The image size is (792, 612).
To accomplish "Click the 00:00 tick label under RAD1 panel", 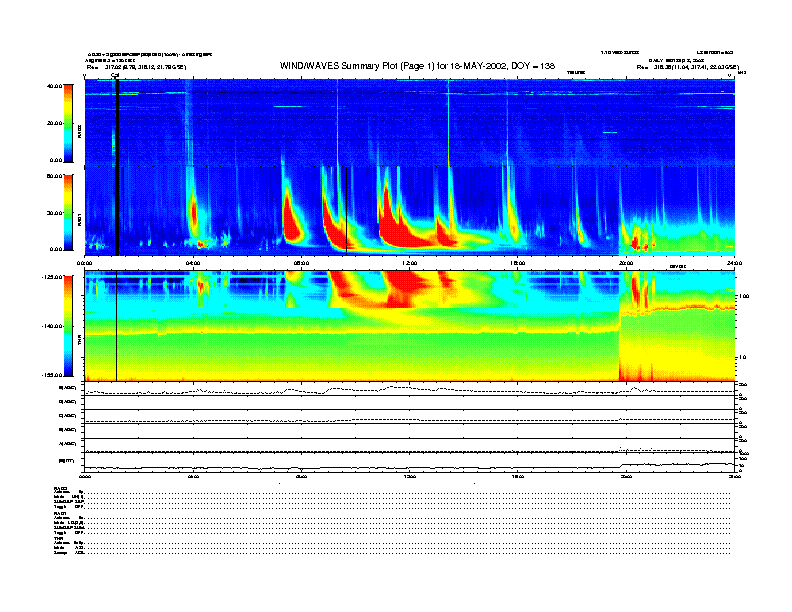I will pyautogui.click(x=84, y=263).
